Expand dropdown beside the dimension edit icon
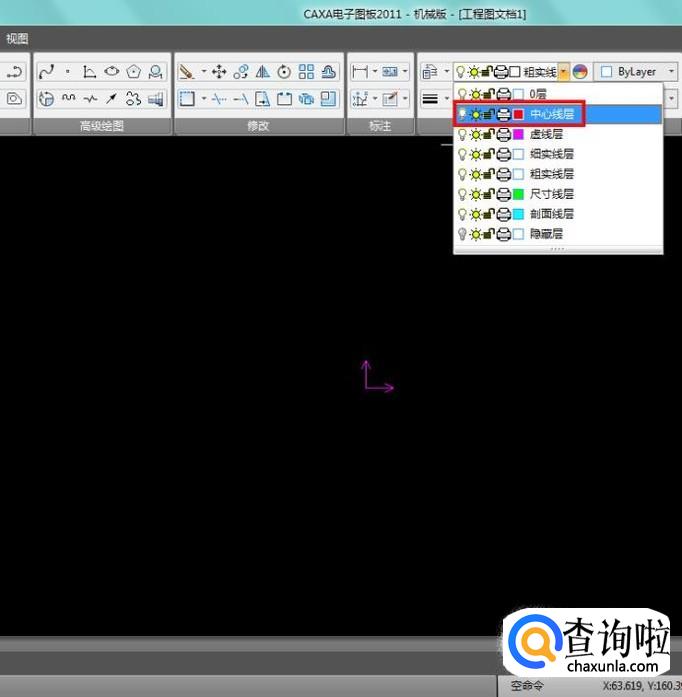682x697 pixels. click(405, 98)
